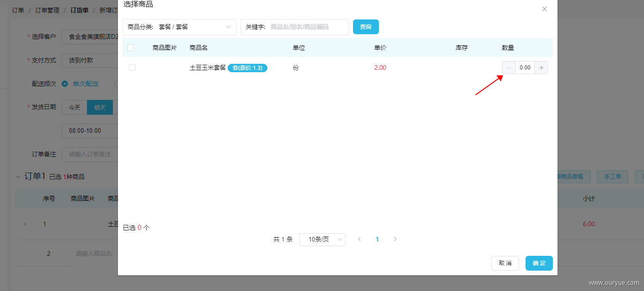Click 订单管理 in the background breadcrumb
The height and width of the screenshot is (291, 644).
pos(47,10)
